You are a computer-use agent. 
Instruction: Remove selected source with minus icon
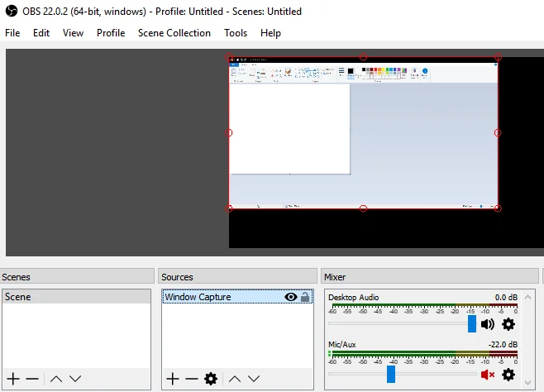tap(192, 378)
